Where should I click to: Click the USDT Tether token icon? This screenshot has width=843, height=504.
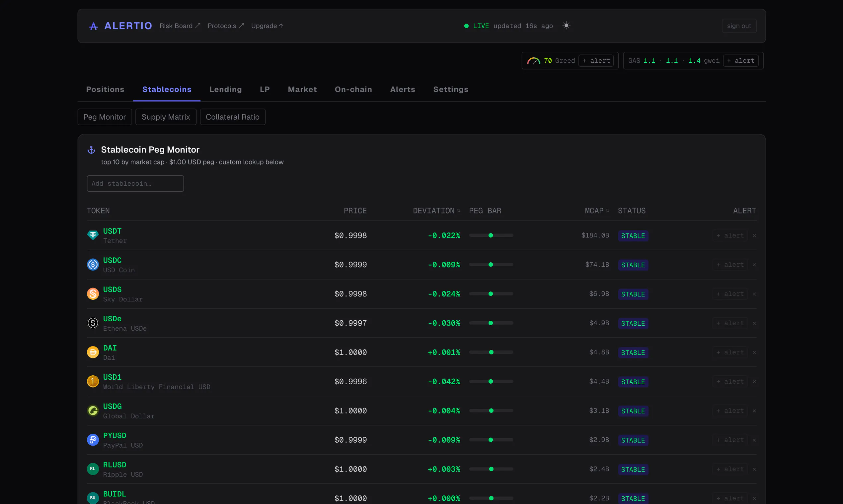(93, 235)
